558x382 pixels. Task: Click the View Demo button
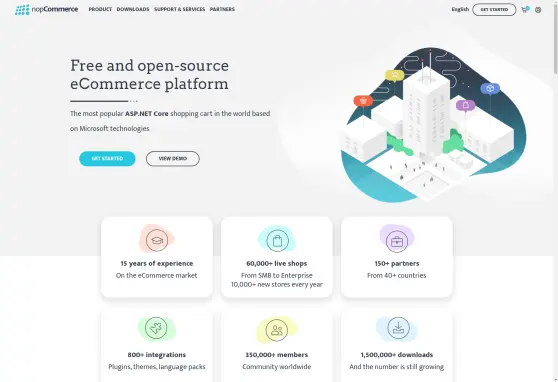pos(173,158)
